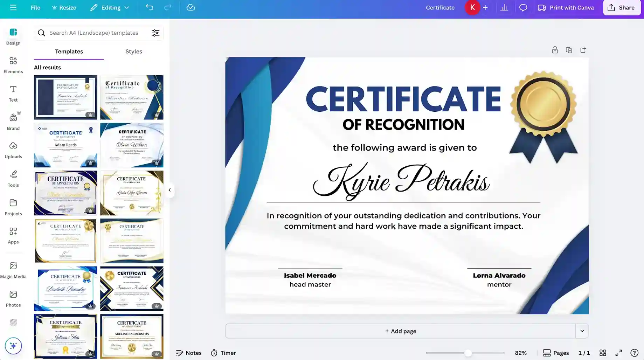Collapse the templates side panel
The height and width of the screenshot is (360, 644).
169,190
